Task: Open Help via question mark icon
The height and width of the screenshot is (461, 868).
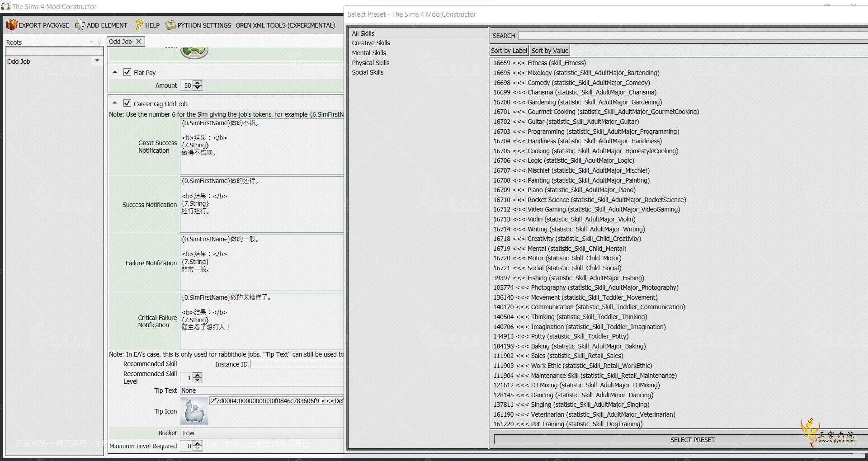Action: (x=139, y=25)
